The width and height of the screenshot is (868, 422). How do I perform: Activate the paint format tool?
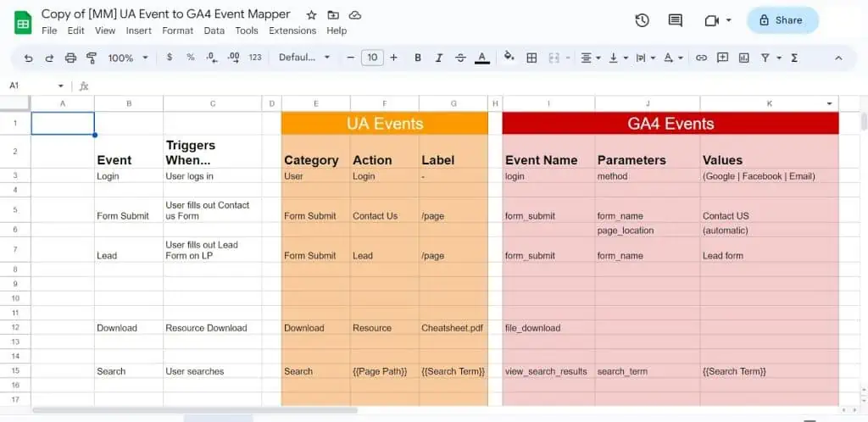92,58
